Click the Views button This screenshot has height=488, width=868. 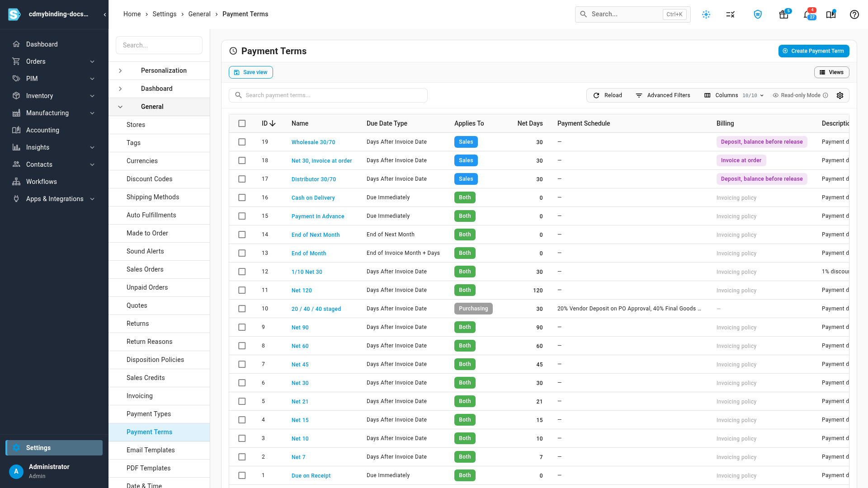[x=832, y=72]
